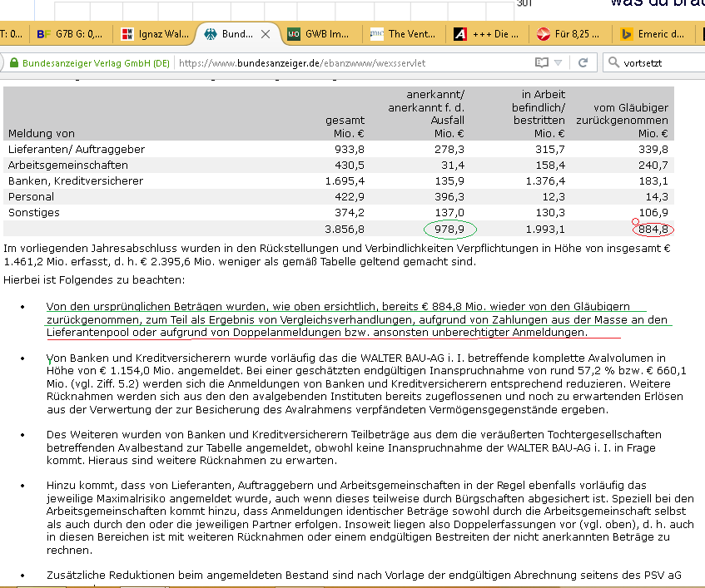Open the URL history dropdown arrow
Image resolution: width=705 pixels, height=588 pixels.
[558, 63]
